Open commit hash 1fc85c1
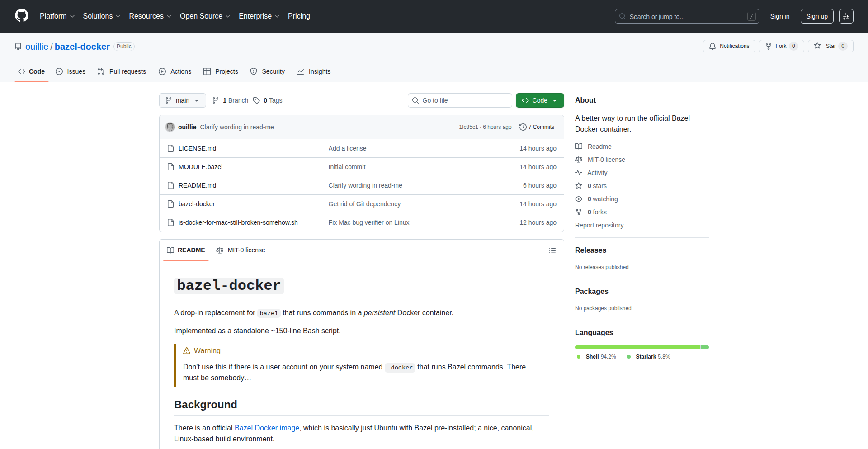Image resolution: width=868 pixels, height=449 pixels. pos(468,127)
